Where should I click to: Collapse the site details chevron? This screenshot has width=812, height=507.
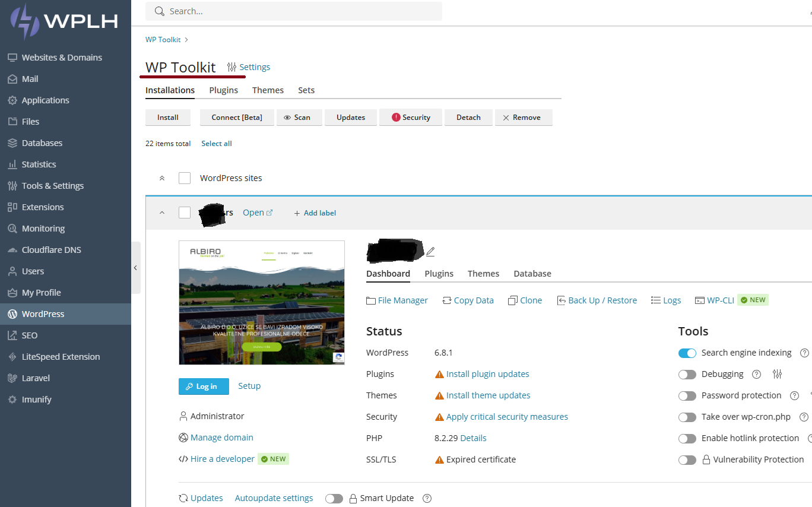161,213
